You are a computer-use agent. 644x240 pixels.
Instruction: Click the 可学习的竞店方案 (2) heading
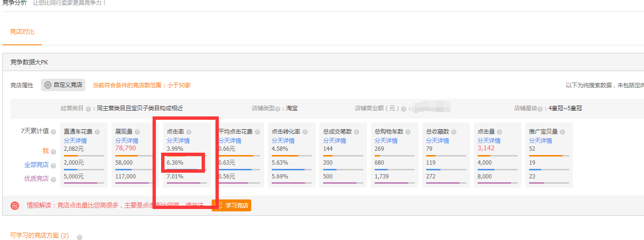[39, 236]
